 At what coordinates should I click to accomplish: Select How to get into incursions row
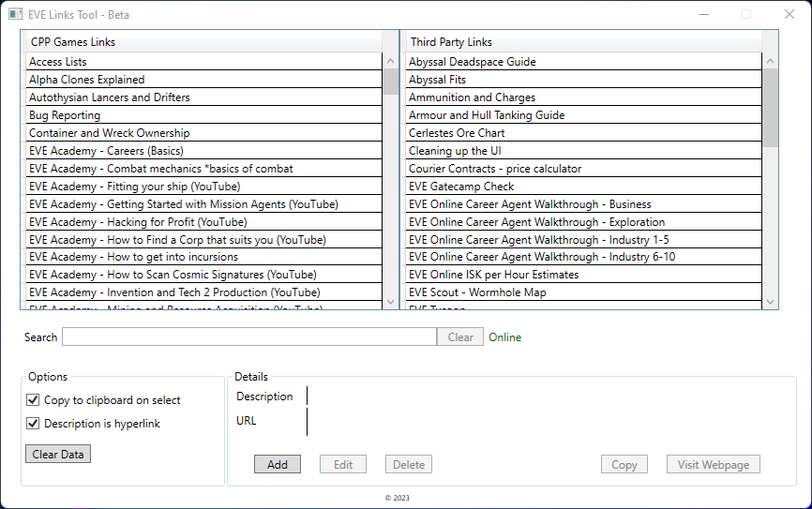coord(204,256)
